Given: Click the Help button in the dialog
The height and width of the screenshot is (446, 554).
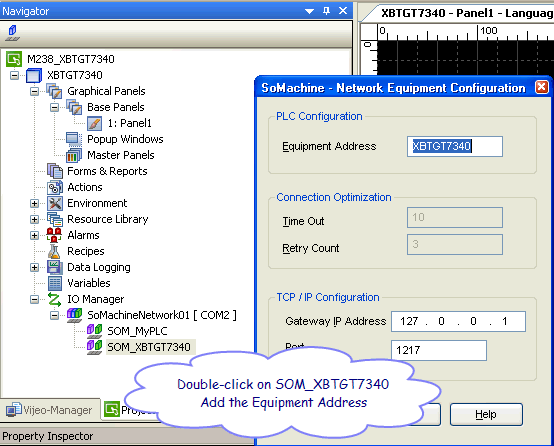Looking at the screenshot, I should 486,414.
